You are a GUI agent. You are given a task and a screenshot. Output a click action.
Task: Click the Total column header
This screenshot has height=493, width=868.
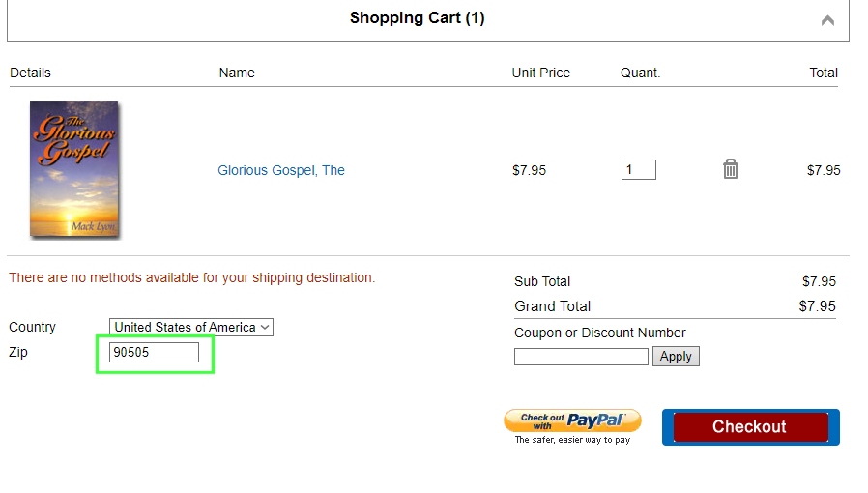[824, 72]
